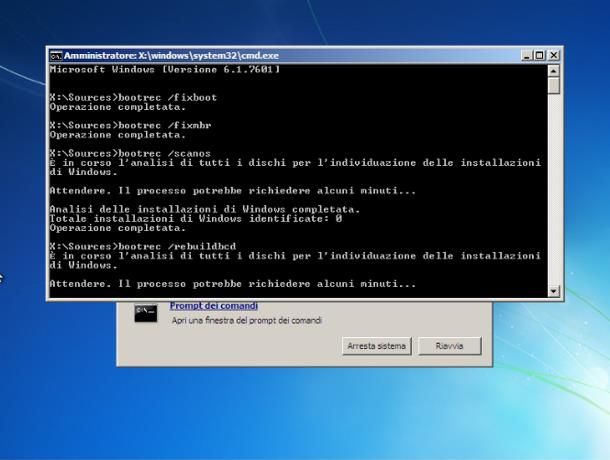This screenshot has height=460, width=610.
Task: Click the 'bootrec /rebuildbcd' command line
Action: (x=138, y=245)
